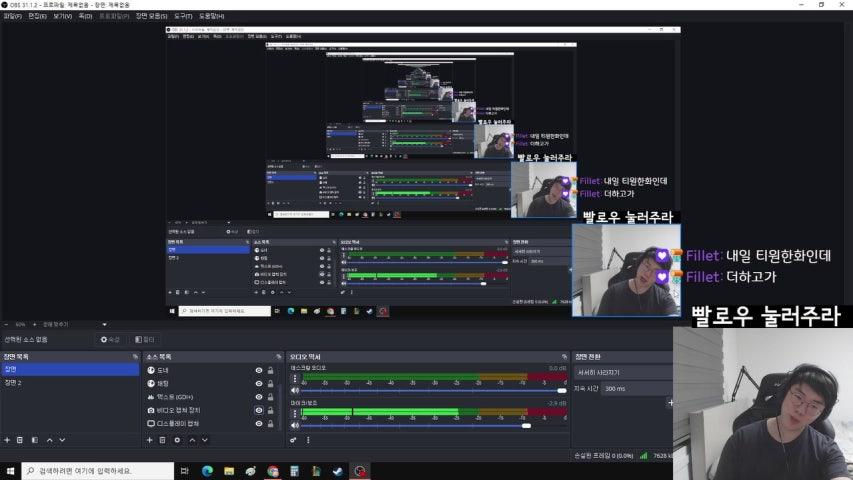Select the 비디오 캡쳐 장치 source row
The height and width of the screenshot is (480, 853).
point(211,410)
